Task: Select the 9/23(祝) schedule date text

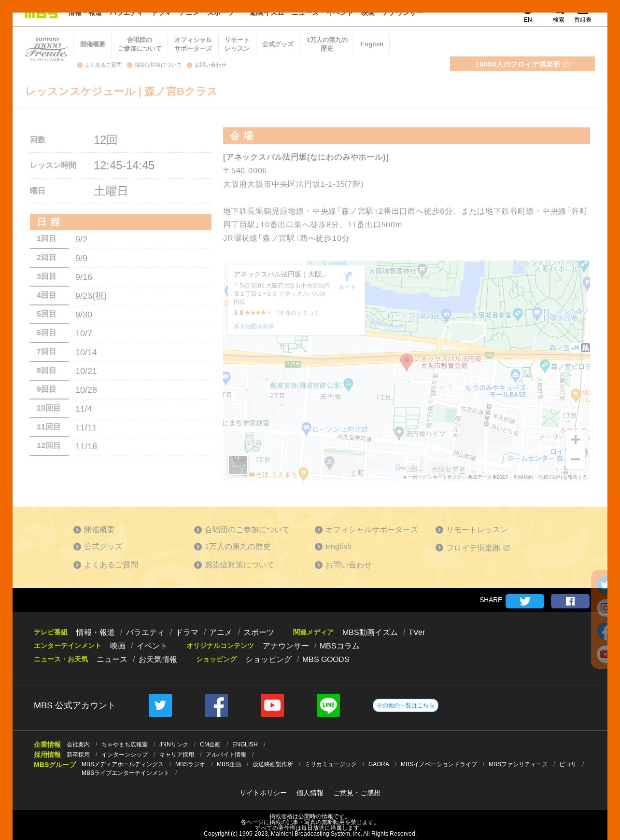Action: pos(91,296)
